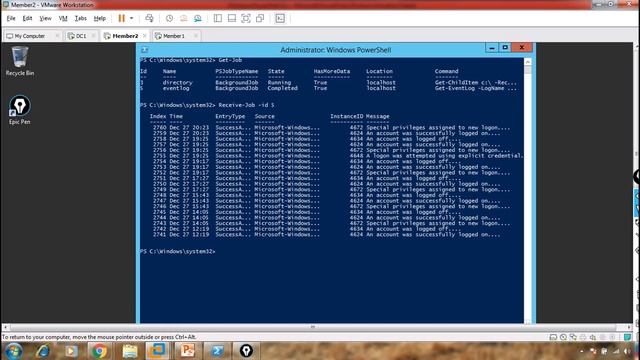Open the VMware message log icon
Screen dimensions: 640x360
[x=627, y=337]
